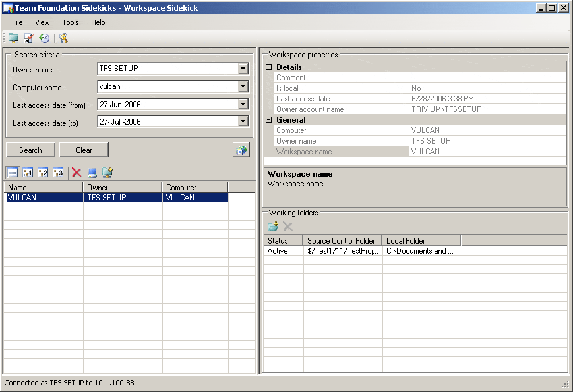This screenshot has width=573, height=392.
Task: Click the main toolbar grip handle
Action: [x=5, y=38]
